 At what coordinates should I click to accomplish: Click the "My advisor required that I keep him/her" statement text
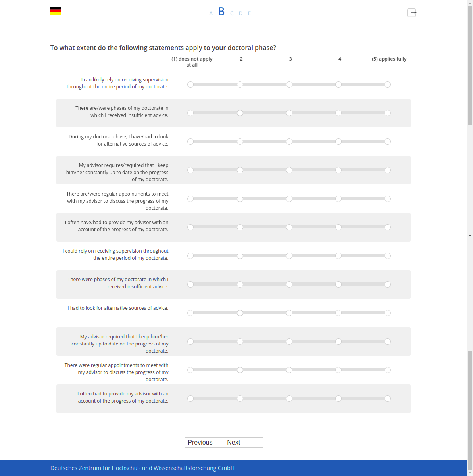[x=120, y=344]
